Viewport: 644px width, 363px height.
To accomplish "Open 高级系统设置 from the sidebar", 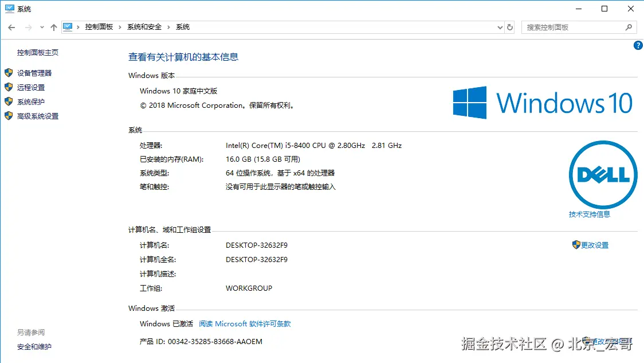I will 38,116.
